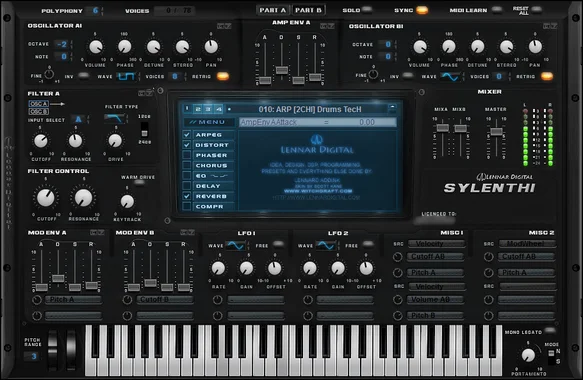The image size is (583, 380).
Task: Click the Modulation wheel next to pitch wheel
Action: [71, 350]
